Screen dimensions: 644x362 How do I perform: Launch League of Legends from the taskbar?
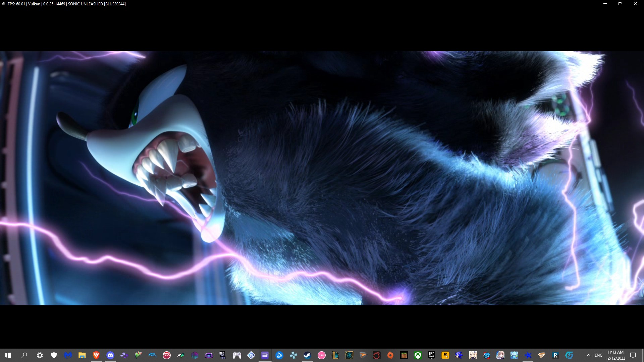pos(335,355)
